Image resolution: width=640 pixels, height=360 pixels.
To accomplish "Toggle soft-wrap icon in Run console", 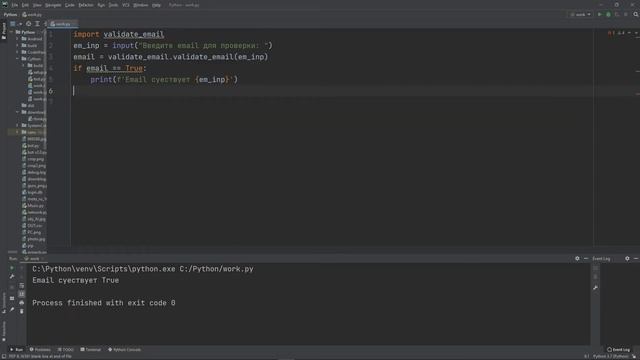I will pos(22,286).
